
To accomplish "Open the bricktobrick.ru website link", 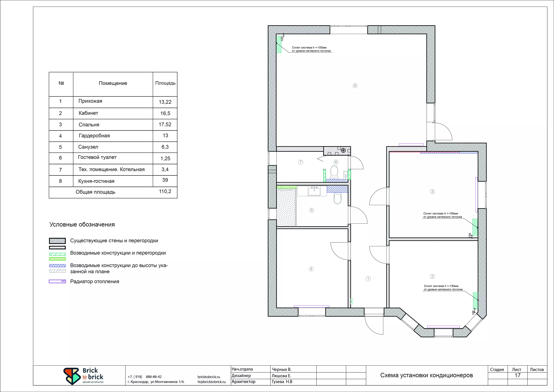I will click(209, 377).
